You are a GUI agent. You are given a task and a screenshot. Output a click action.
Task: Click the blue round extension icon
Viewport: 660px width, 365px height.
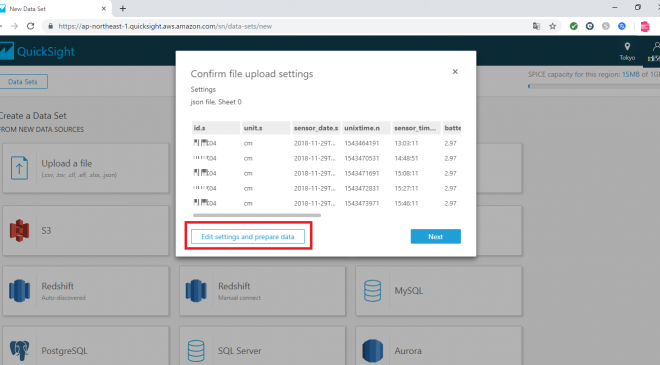click(x=622, y=26)
